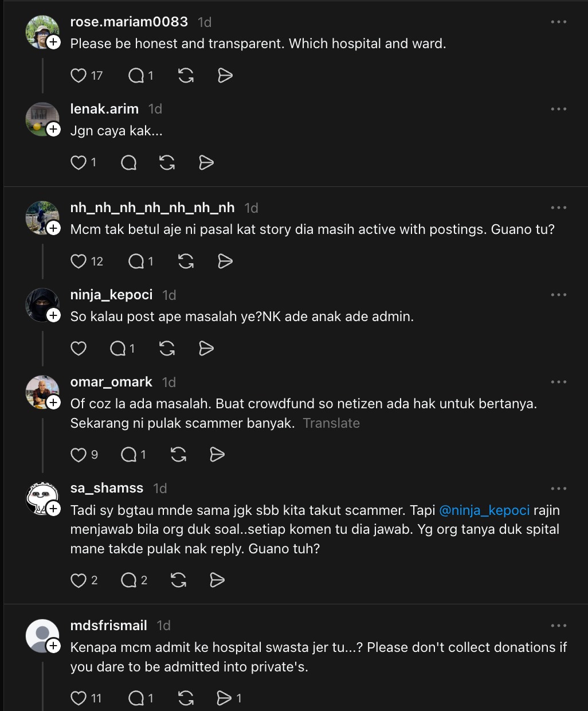Translate omar_omark's comment
The width and height of the screenshot is (588, 711).
[331, 423]
